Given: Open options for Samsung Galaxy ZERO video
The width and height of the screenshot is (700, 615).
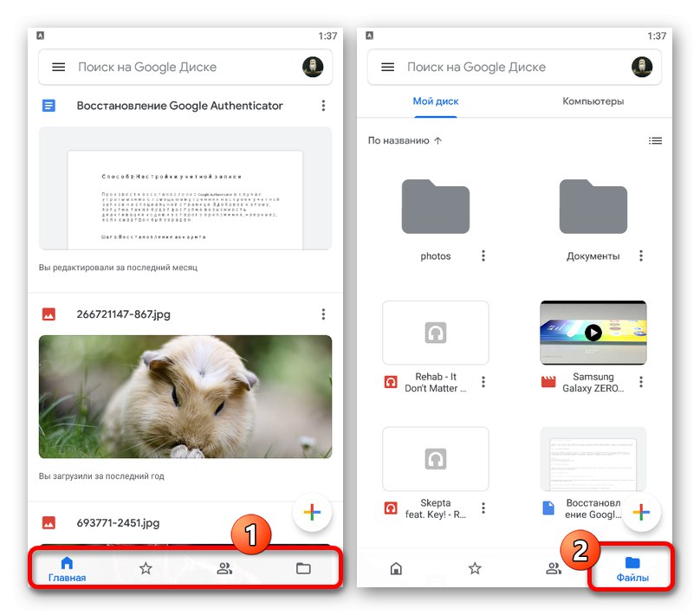Looking at the screenshot, I should 640,382.
